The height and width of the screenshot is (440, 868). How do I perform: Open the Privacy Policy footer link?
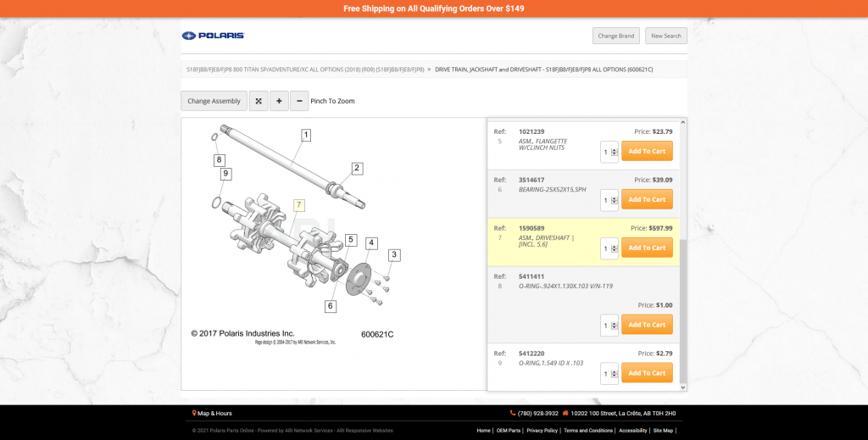click(x=541, y=431)
